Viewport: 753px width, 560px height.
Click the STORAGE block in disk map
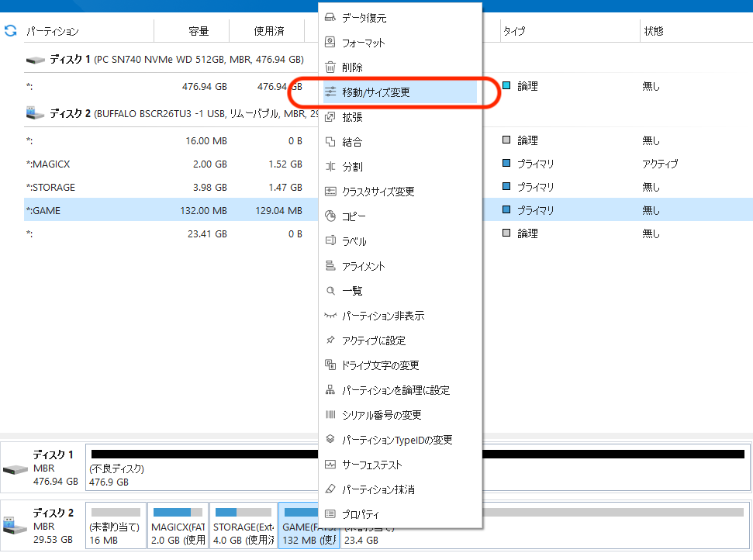coord(244,525)
